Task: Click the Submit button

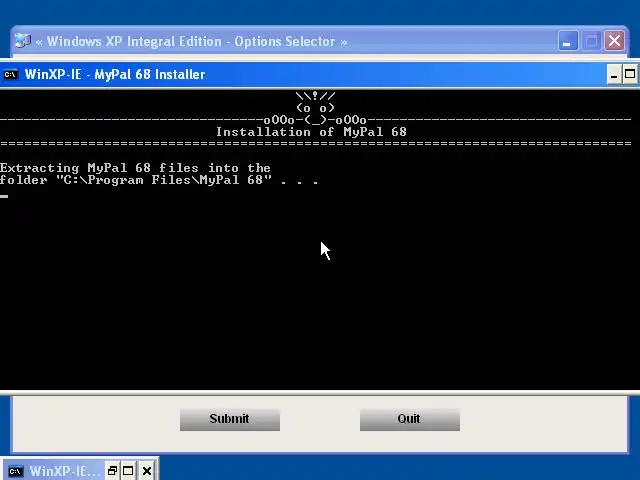Action: pyautogui.click(x=230, y=419)
